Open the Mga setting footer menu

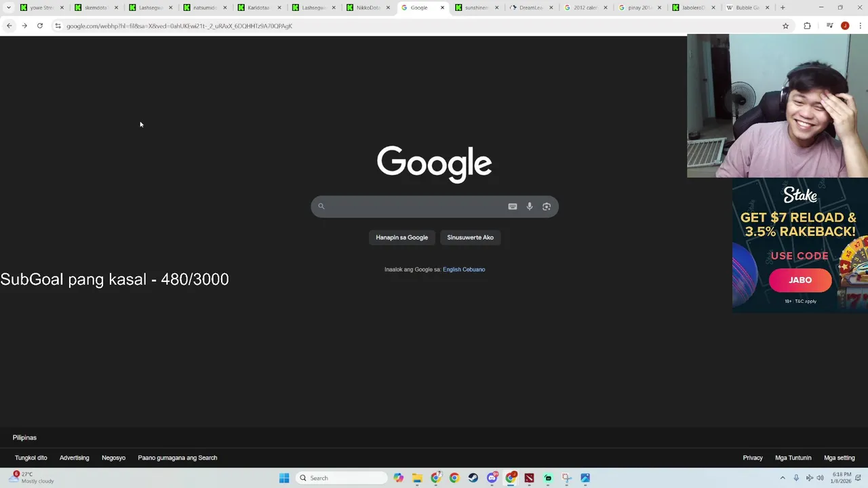840,457
